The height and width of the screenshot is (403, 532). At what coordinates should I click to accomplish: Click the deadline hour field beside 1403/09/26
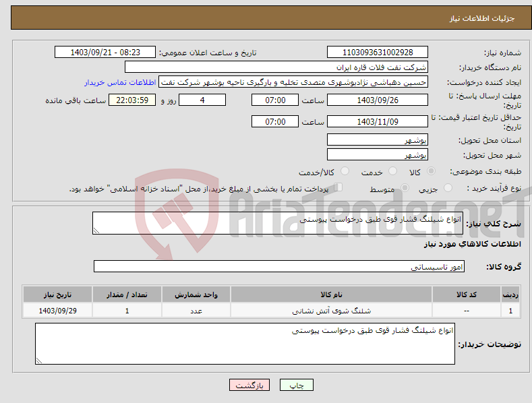pos(275,100)
